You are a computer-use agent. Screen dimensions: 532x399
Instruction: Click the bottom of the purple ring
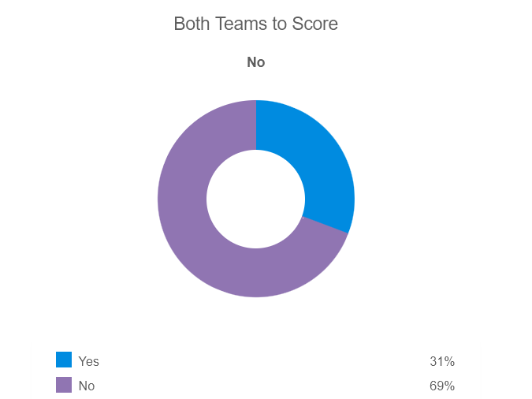tap(256, 273)
